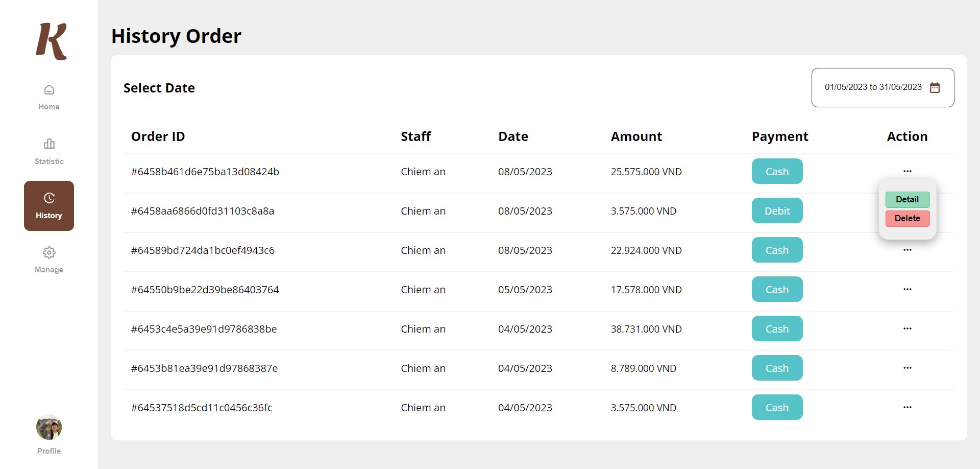980x469 pixels.
Task: Click the ellipsis icon on order #64550b9be22d39be86403764
Action: click(907, 289)
